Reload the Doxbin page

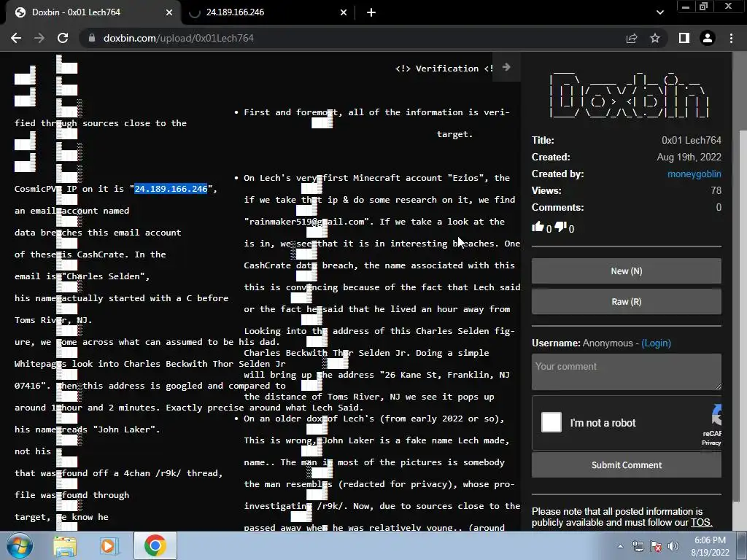tap(63, 38)
